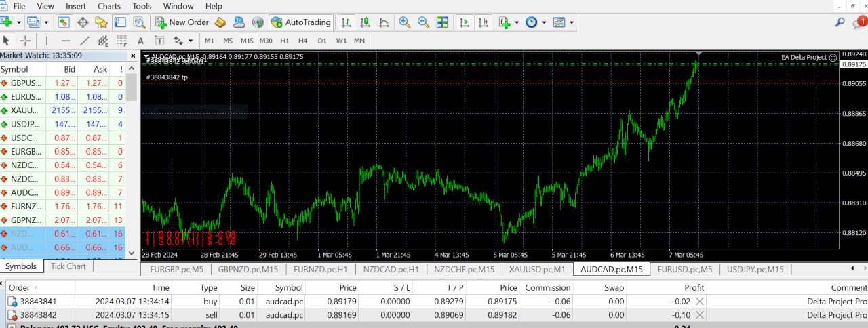Open the Periodicity clock dropdown arrow
Screen dimensions: 868x328
(x=544, y=22)
